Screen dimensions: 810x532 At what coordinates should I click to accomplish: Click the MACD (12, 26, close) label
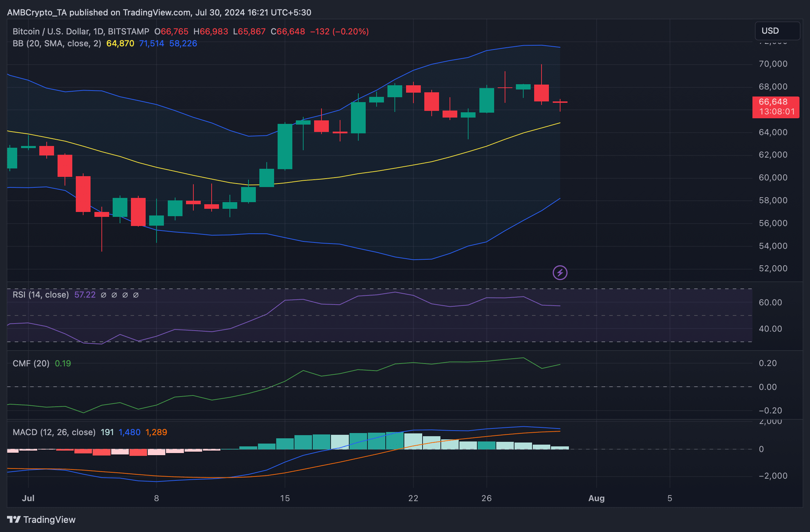pyautogui.click(x=54, y=432)
